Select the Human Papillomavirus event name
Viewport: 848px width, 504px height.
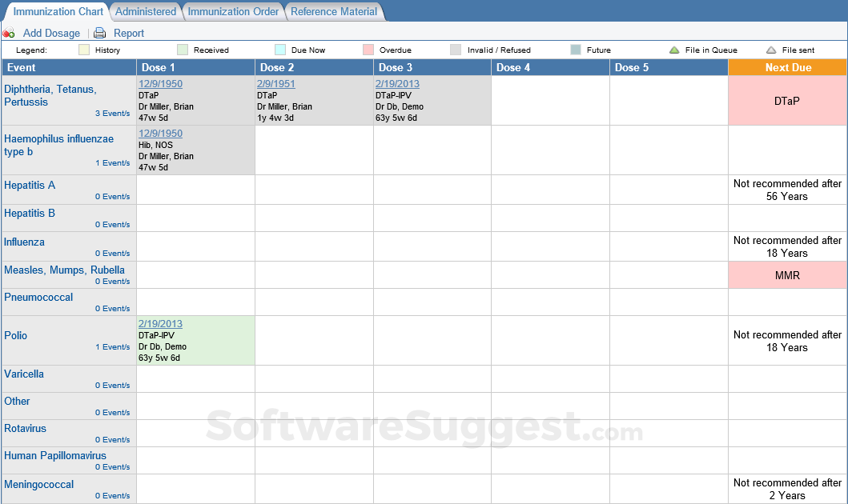point(56,456)
